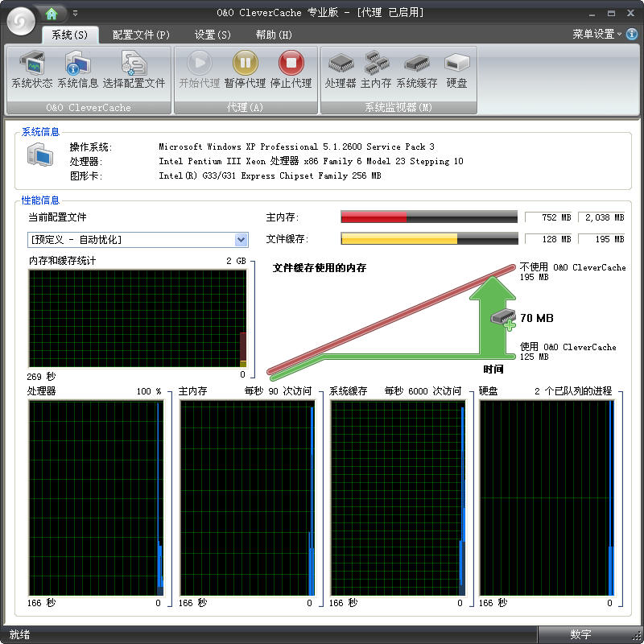Click the 内存和缓存统计 graph area

click(137, 318)
